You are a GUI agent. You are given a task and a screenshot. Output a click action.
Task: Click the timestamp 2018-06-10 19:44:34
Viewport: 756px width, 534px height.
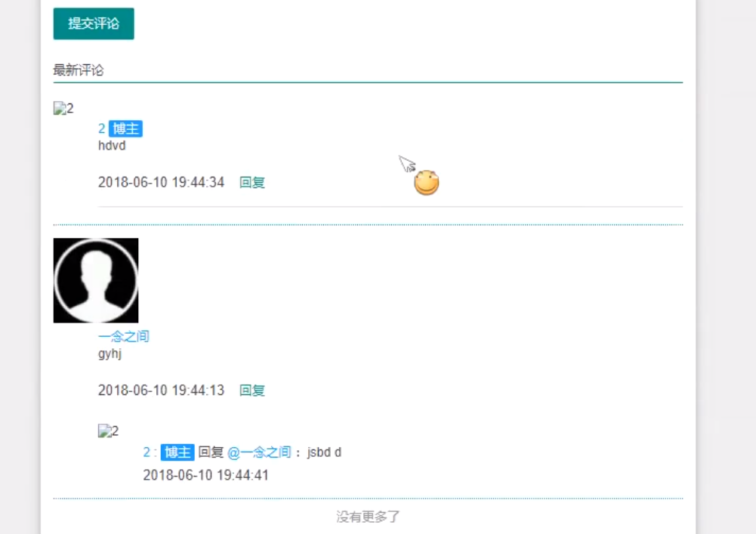(161, 182)
